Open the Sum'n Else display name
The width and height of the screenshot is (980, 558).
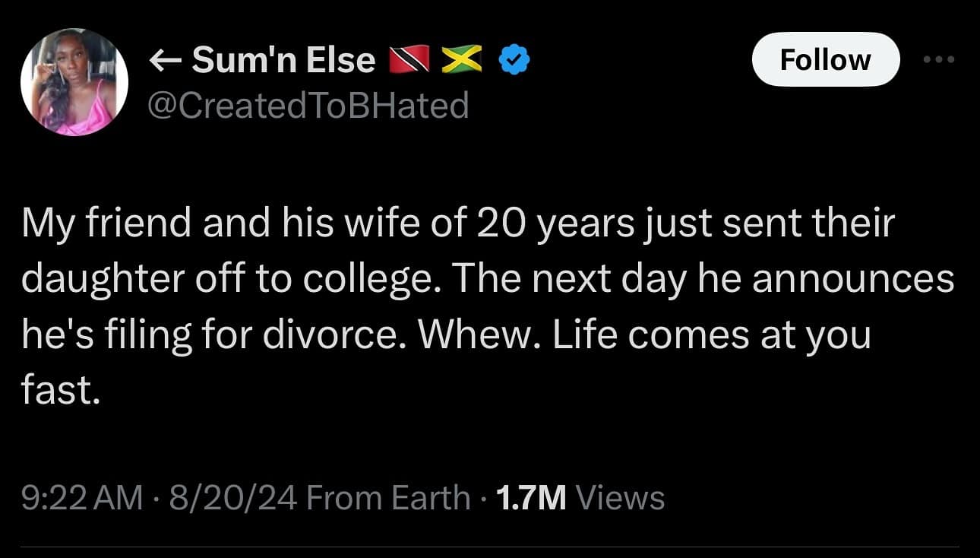coord(283,61)
